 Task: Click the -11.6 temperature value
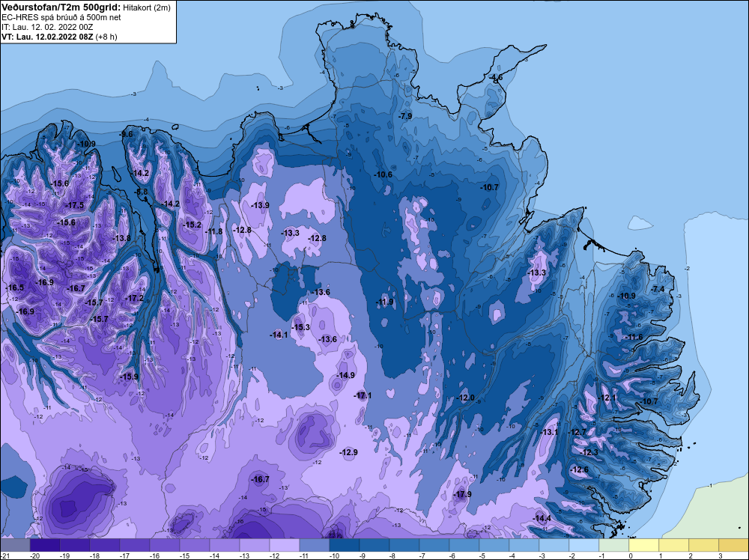point(634,338)
